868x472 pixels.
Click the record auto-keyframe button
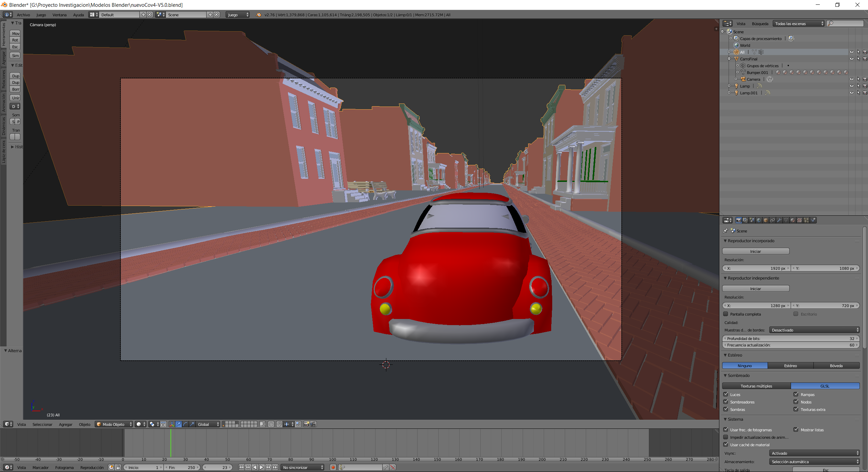click(333, 468)
